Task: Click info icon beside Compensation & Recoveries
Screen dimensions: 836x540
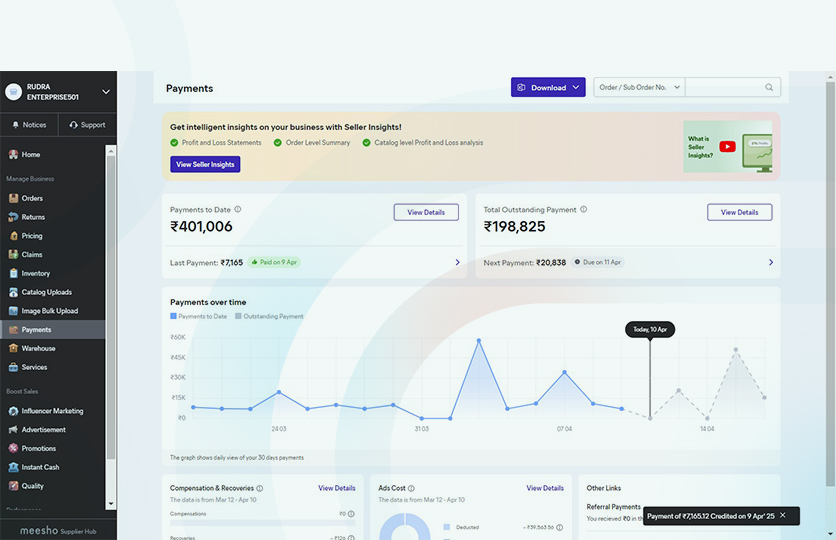Action: 260,489
